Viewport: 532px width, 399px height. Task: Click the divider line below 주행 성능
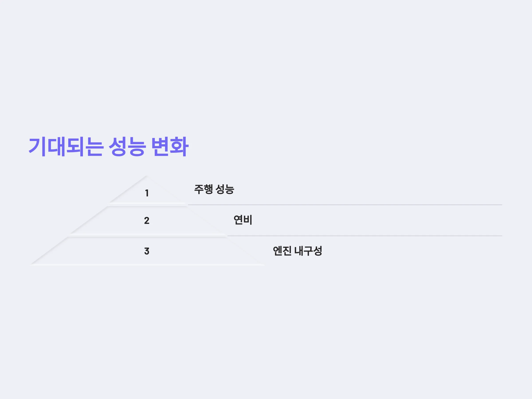coord(345,205)
